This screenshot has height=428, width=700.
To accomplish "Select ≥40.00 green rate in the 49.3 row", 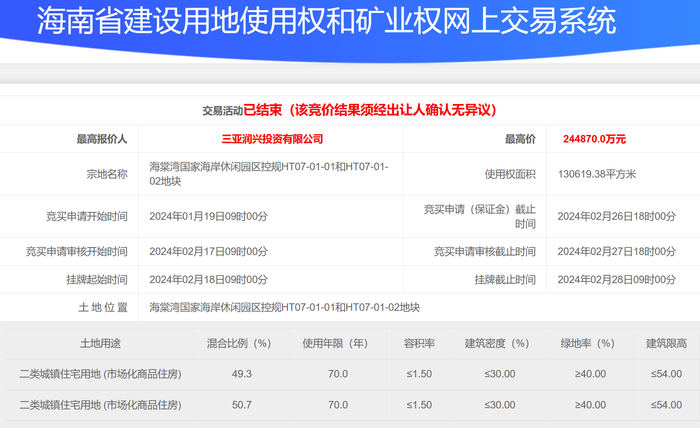I will tap(590, 374).
